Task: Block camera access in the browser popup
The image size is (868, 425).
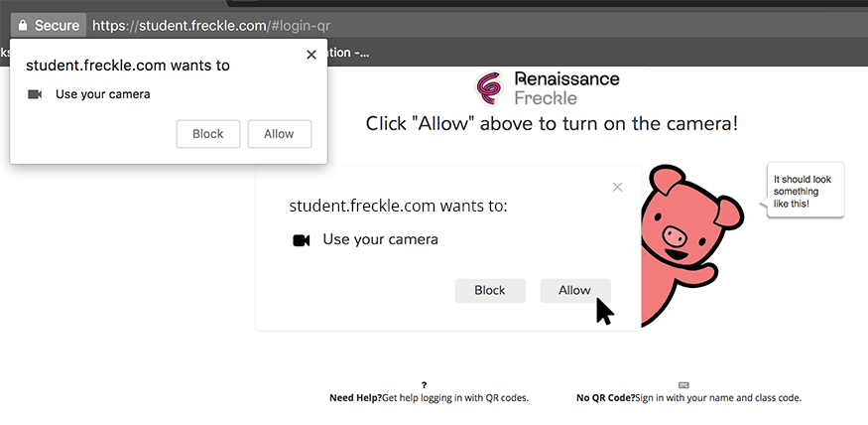Action: 208,134
